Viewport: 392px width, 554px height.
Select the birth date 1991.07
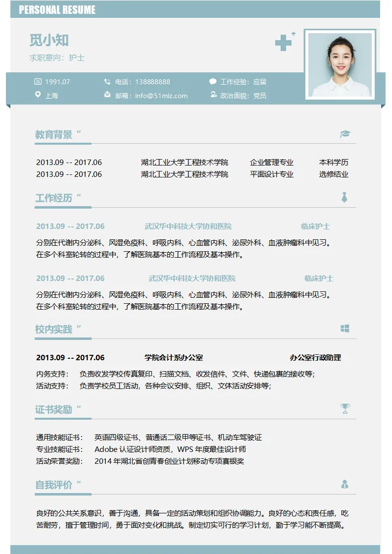[x=57, y=82]
